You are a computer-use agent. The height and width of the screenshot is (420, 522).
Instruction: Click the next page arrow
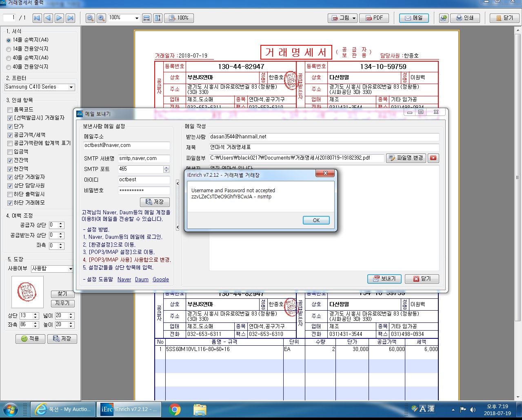click(x=59, y=18)
